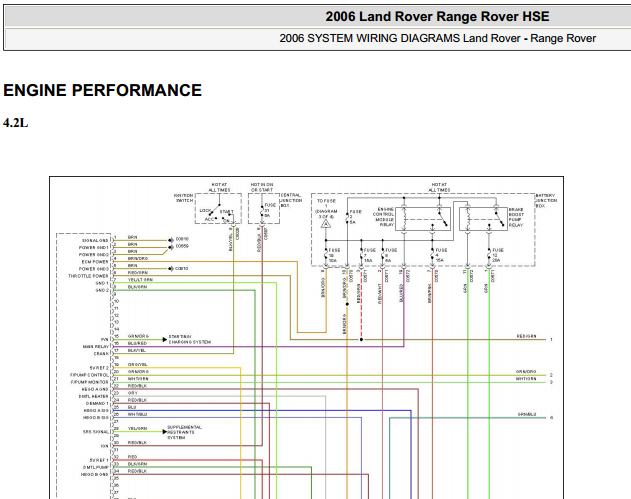
Task: Click the 'BLK/YEL' wire label at pin 17
Action: (137, 351)
